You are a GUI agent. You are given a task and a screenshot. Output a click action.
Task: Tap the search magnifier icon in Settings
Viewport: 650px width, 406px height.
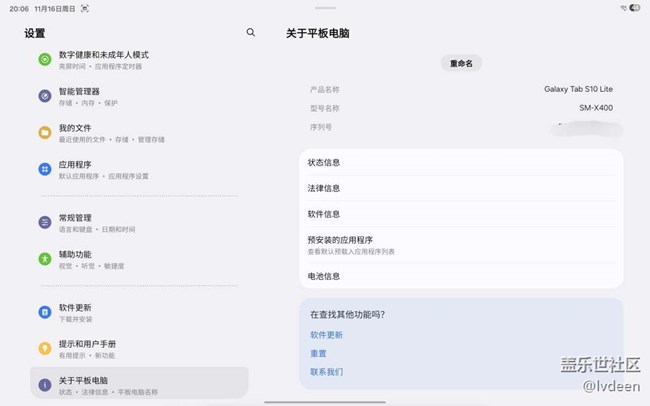tap(251, 33)
